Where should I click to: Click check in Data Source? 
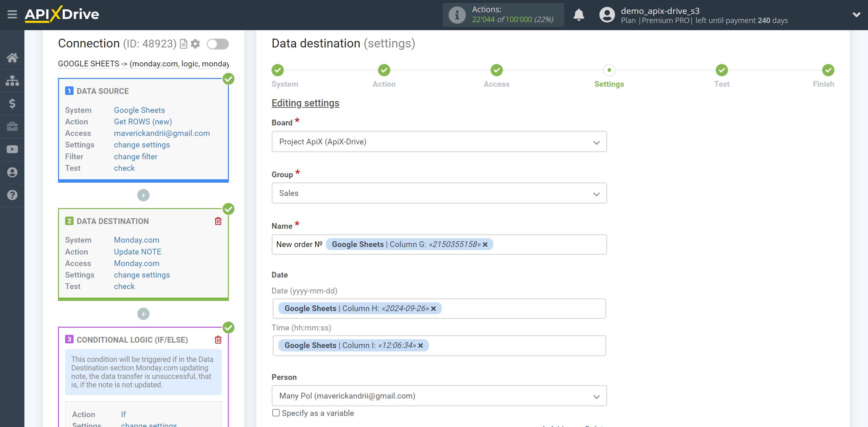(124, 168)
